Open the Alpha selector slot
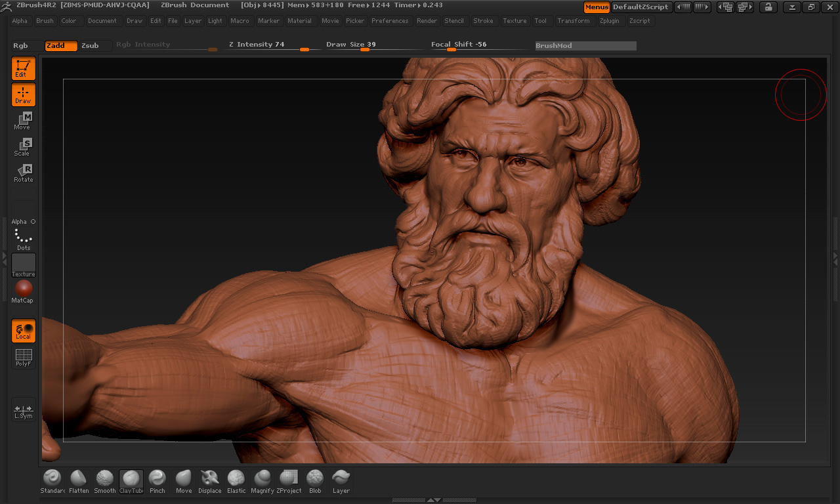This screenshot has width=840, height=504. click(23, 213)
